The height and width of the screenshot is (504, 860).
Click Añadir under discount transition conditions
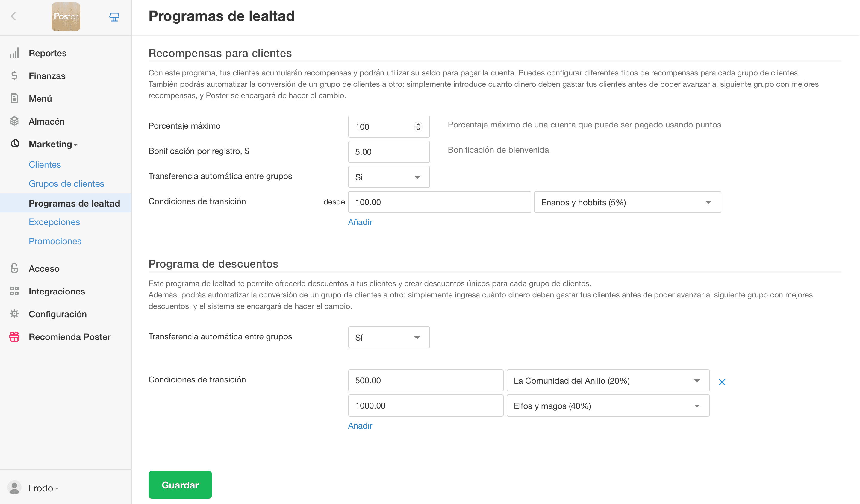click(x=360, y=426)
